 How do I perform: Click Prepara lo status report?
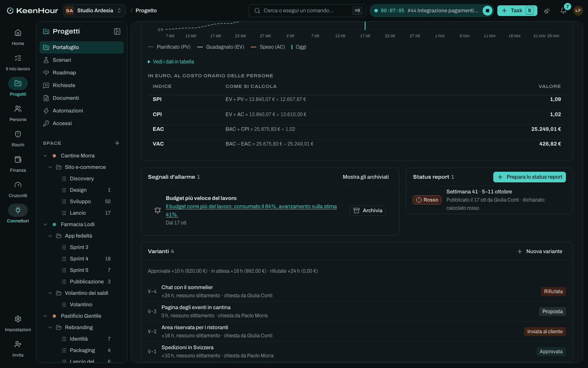coord(530,177)
